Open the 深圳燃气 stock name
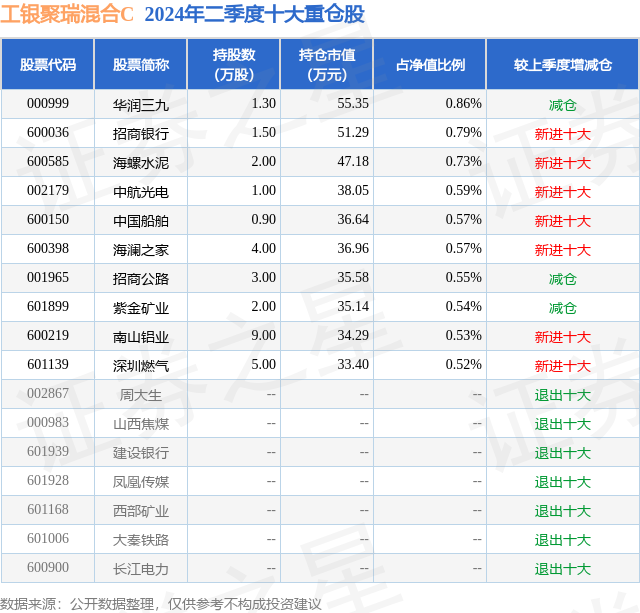 point(141,365)
